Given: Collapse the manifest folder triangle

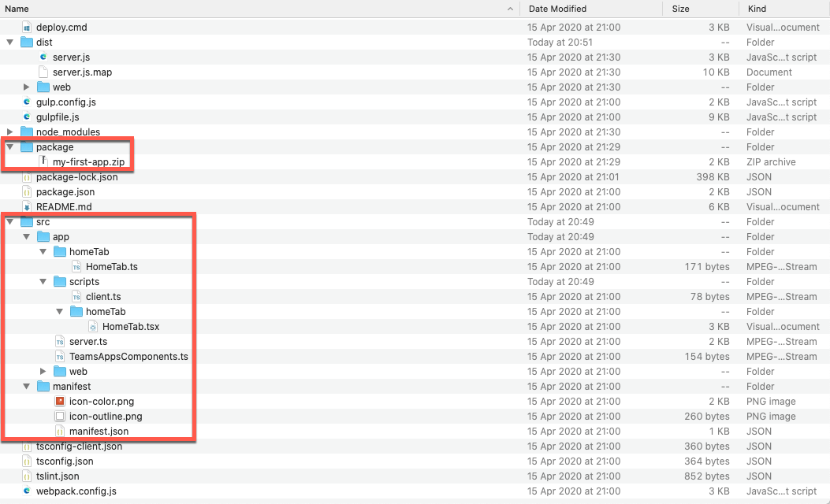Looking at the screenshot, I should coord(27,387).
